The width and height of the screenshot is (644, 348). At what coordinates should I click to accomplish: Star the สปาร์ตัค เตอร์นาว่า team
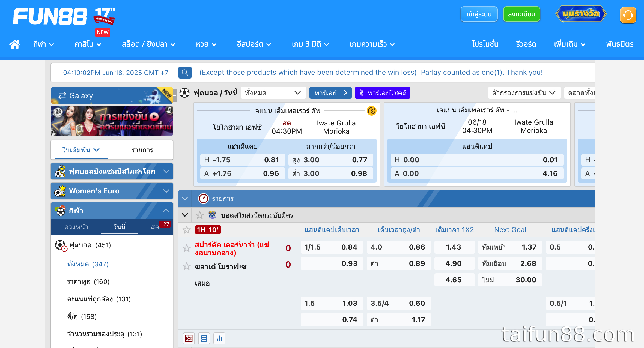pyautogui.click(x=186, y=248)
